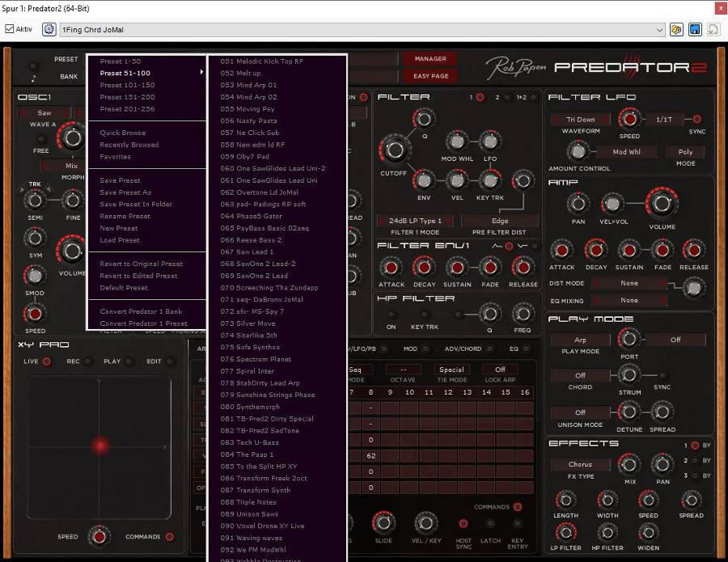Click the red dot in XY pad

pos(100,446)
